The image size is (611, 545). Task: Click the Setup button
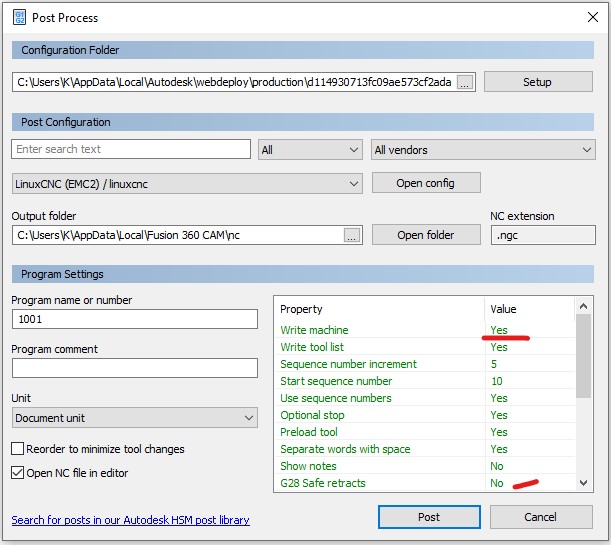[537, 82]
